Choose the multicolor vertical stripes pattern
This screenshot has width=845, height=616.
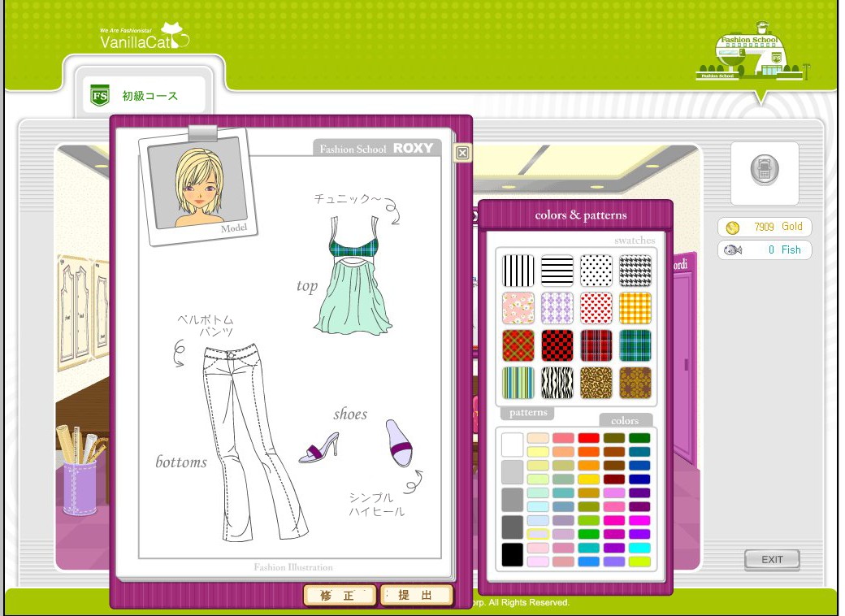pos(518,384)
